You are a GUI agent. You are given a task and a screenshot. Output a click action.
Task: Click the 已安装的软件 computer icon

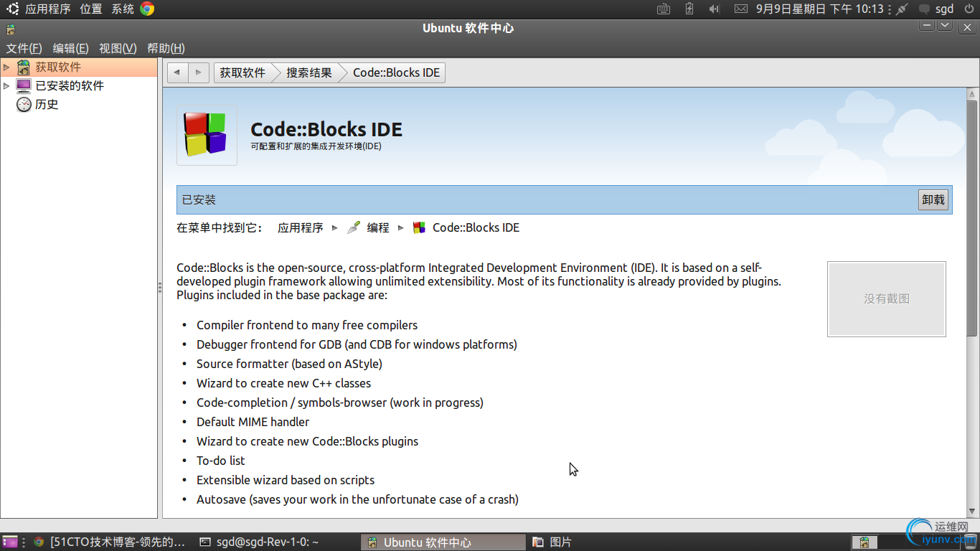tap(24, 85)
